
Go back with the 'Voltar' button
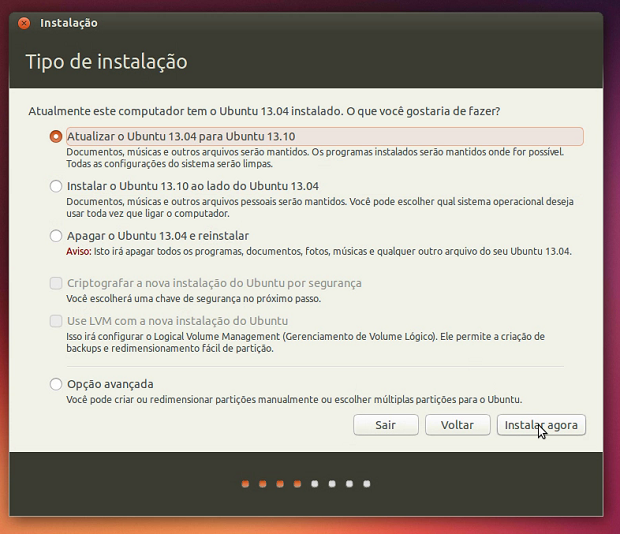tap(457, 425)
